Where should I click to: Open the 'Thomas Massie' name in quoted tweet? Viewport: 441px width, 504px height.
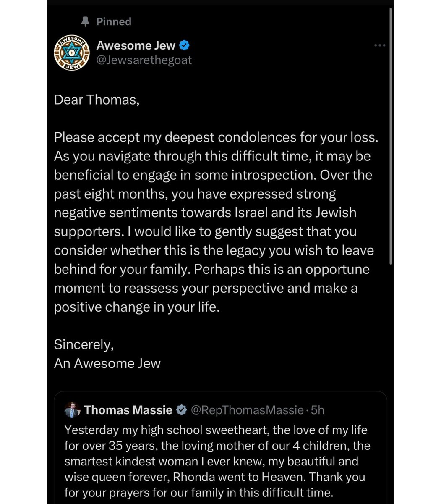click(x=128, y=410)
